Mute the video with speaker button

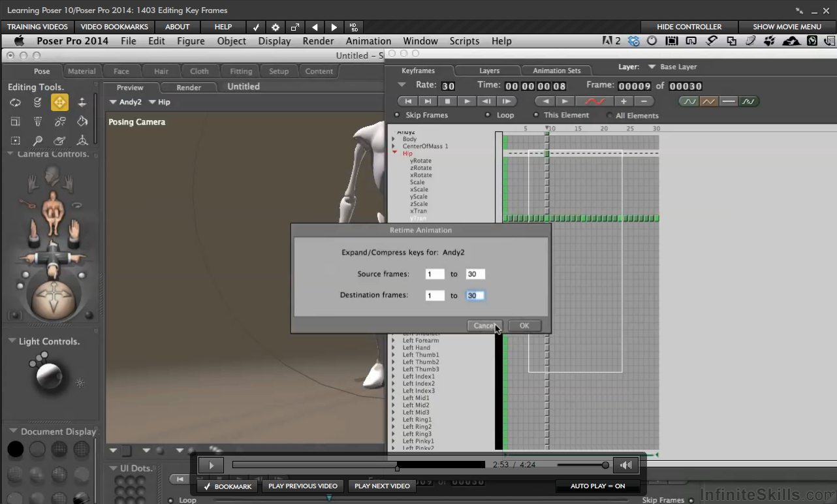coord(626,465)
